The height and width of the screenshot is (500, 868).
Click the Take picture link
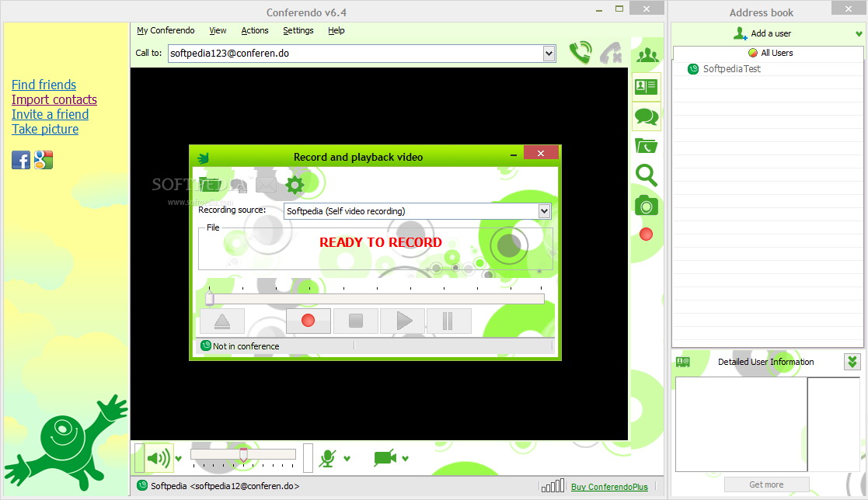point(45,129)
